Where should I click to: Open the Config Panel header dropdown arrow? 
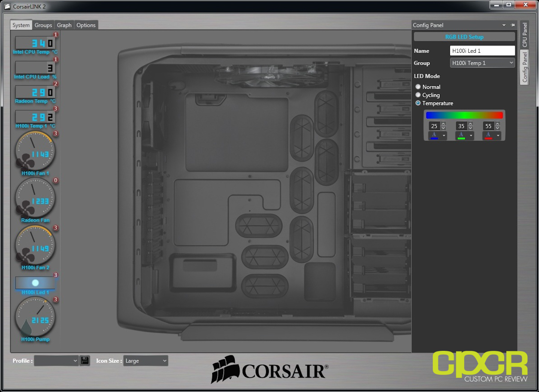coord(504,25)
